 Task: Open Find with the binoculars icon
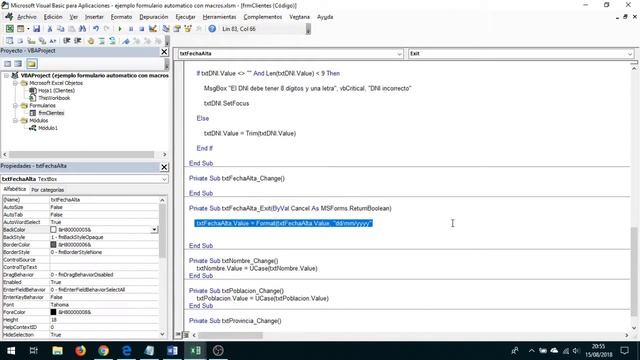82,29
